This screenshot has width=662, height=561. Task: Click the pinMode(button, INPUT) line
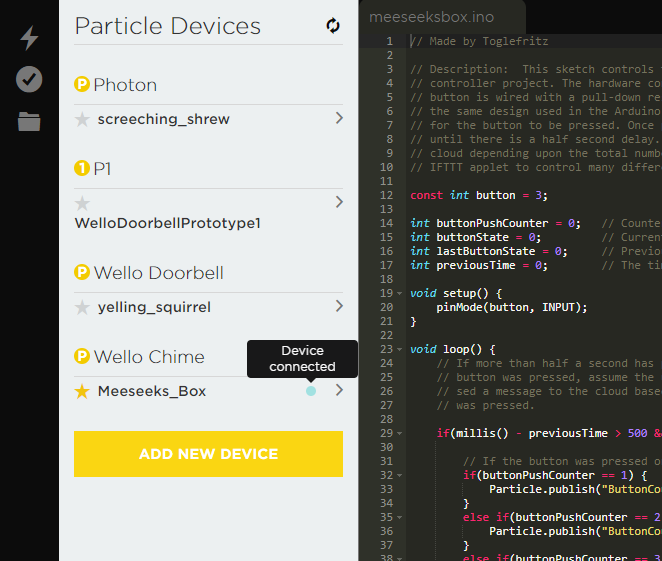click(x=512, y=307)
